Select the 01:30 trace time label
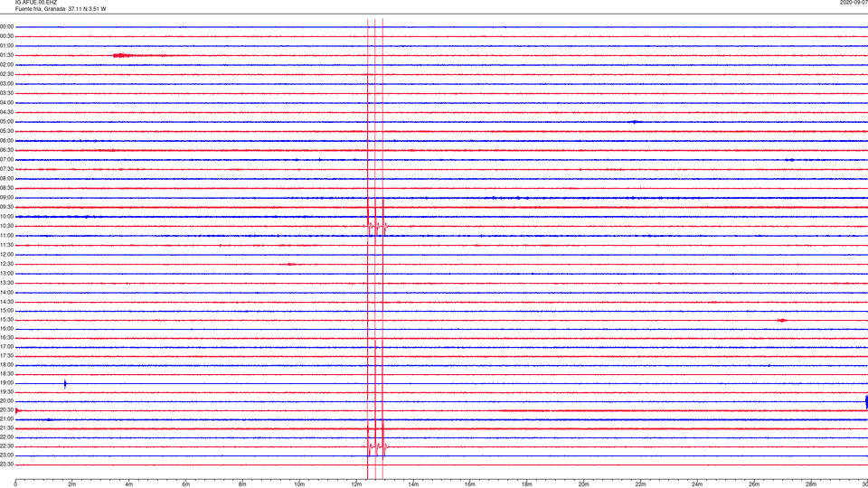This screenshot has height=488, width=868. (6, 55)
